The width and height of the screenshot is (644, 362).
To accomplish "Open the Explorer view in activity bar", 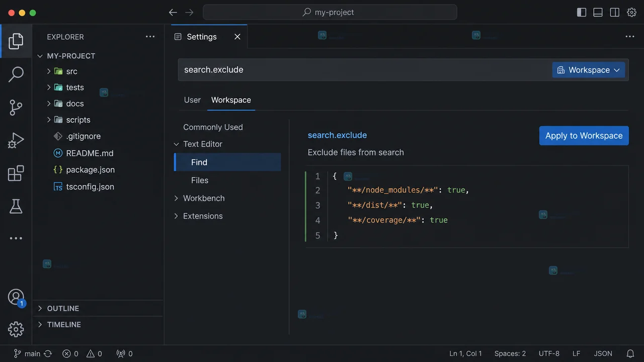I will coord(16,41).
